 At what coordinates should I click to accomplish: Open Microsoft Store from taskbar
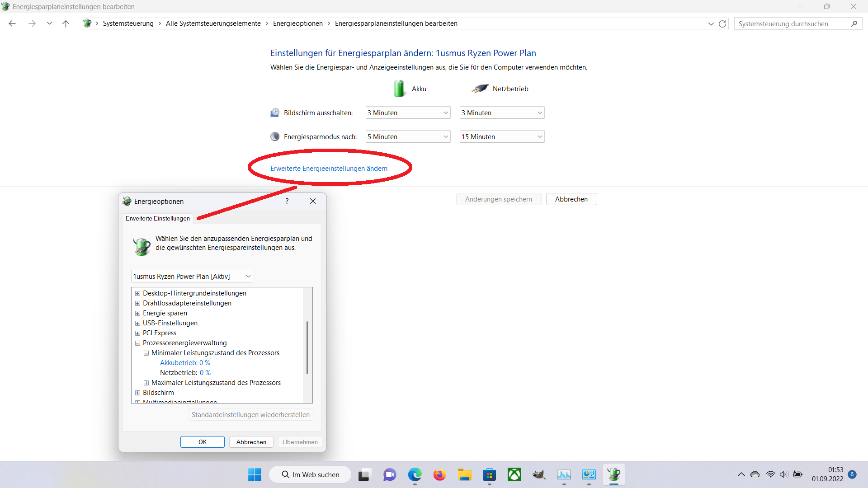click(489, 474)
